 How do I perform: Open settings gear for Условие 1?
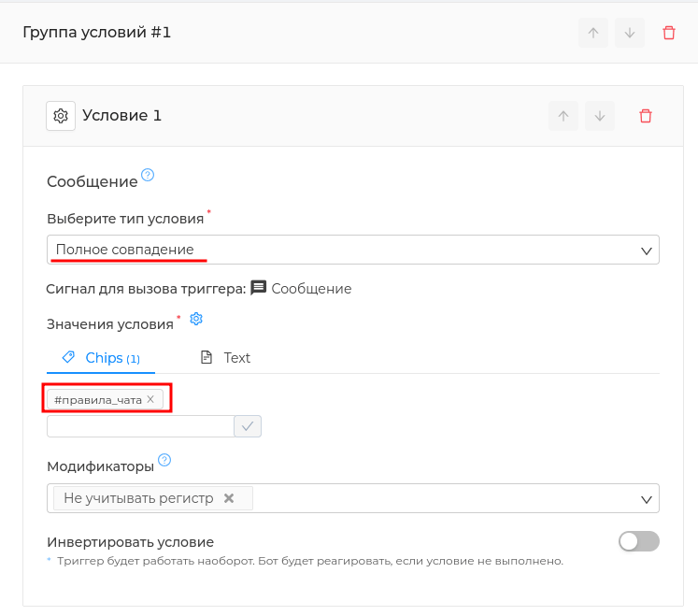(x=61, y=116)
